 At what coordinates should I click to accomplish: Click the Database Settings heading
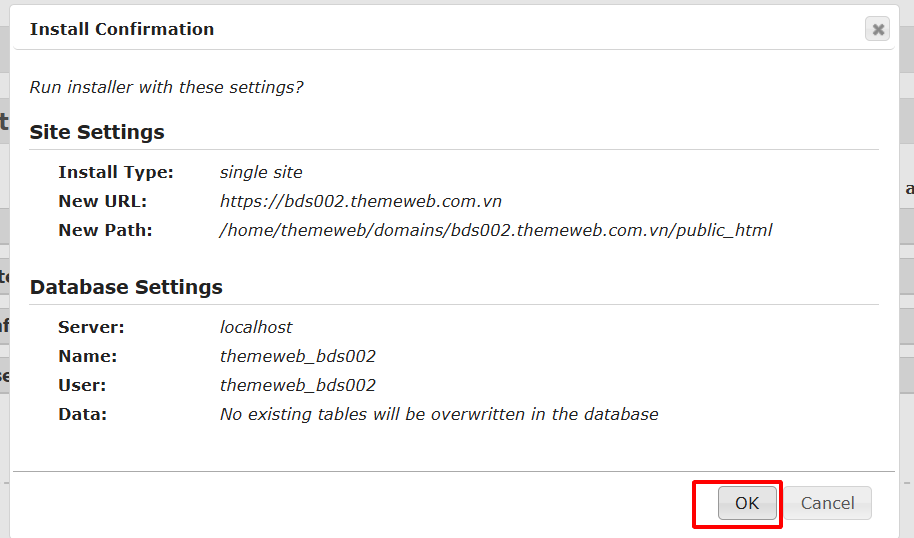[126, 287]
